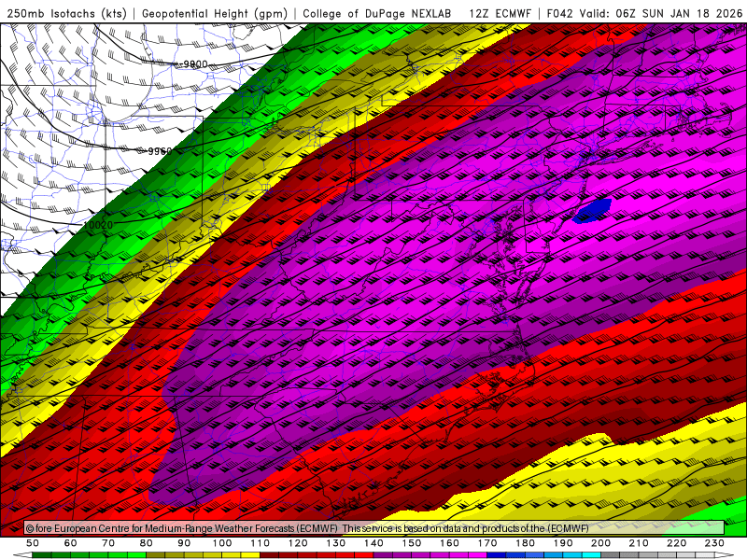
Task: Click the 180 value on the color scale
Action: point(525,543)
